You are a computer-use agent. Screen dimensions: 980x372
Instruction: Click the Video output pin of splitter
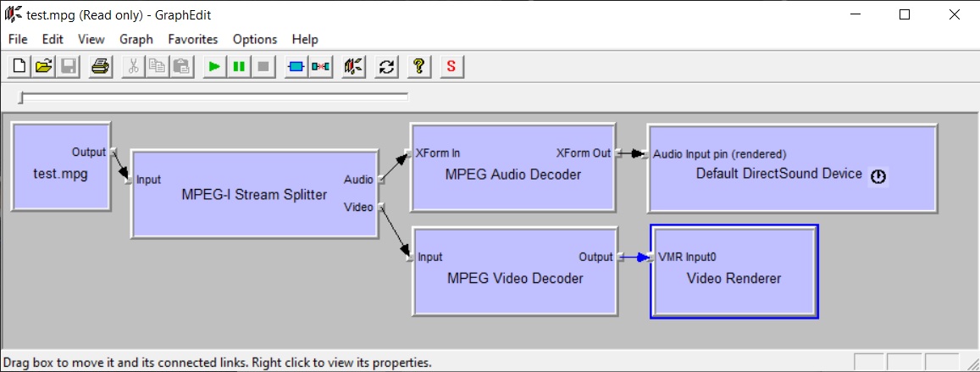tap(380, 207)
